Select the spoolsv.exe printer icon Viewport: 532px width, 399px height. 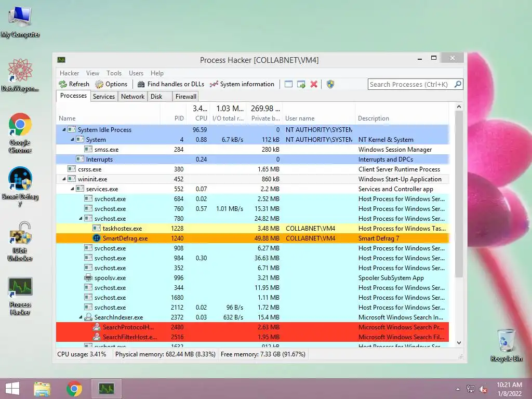88,277
